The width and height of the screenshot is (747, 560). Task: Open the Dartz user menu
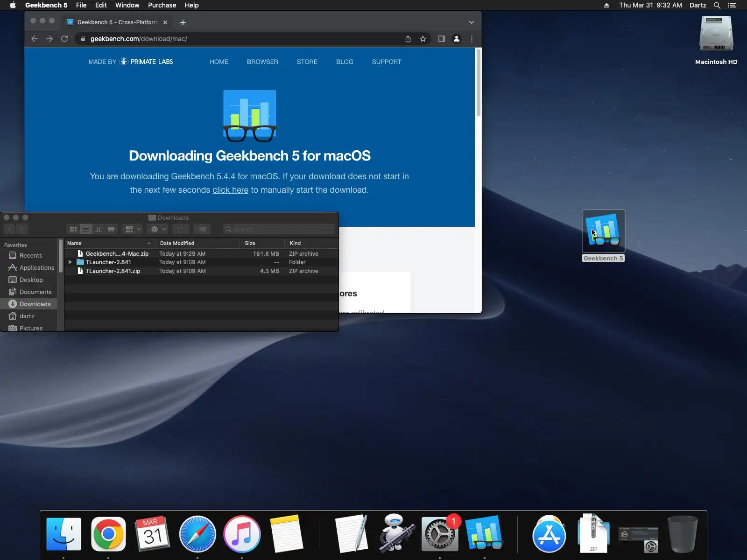pos(698,5)
